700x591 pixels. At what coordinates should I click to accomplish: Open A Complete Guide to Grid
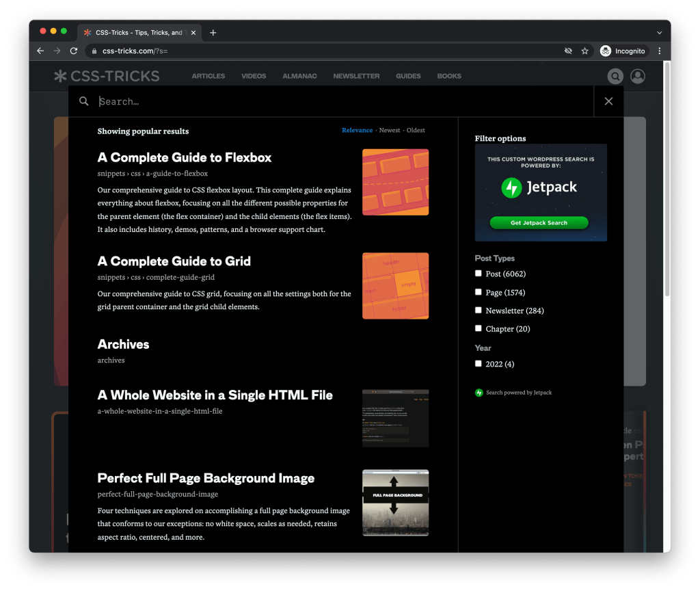point(174,261)
